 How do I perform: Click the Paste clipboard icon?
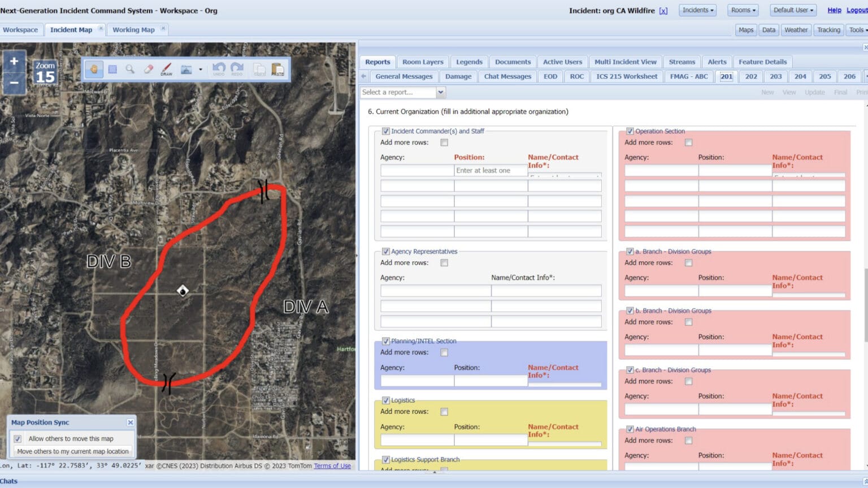pos(277,69)
